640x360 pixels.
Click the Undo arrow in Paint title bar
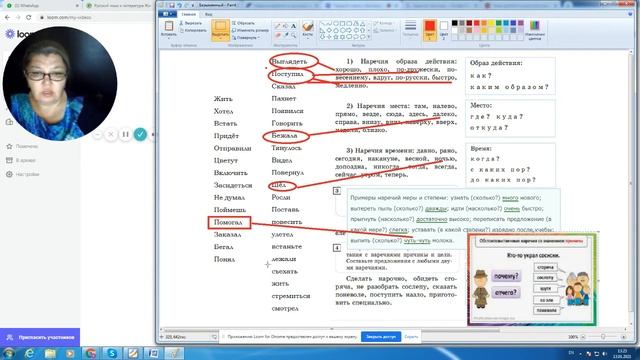point(179,5)
